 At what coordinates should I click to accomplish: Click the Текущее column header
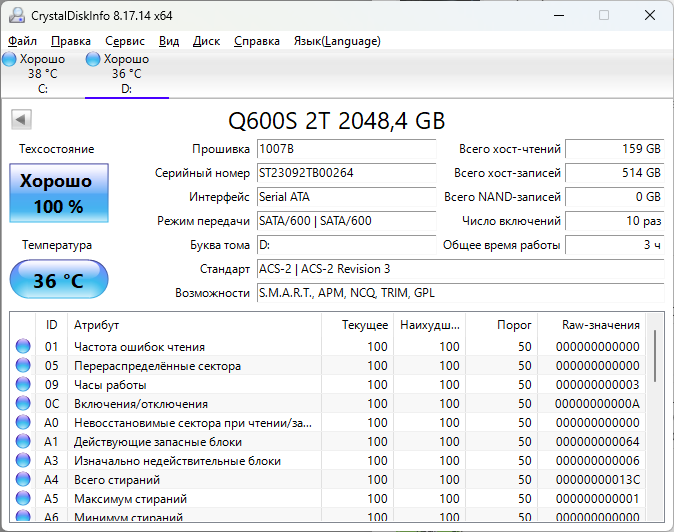[357, 325]
